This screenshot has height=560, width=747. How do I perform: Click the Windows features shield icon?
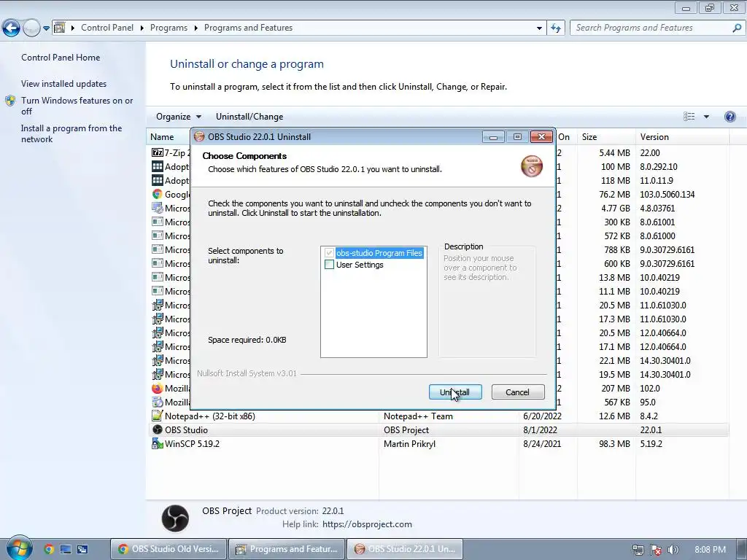(10, 101)
